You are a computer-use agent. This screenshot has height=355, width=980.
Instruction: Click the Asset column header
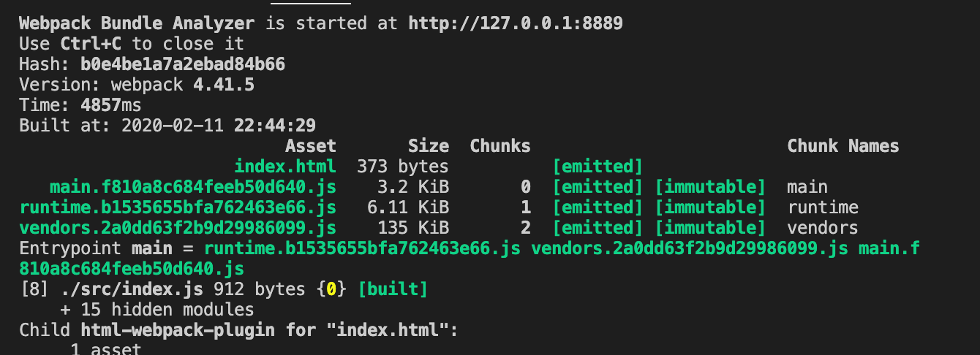point(311,146)
